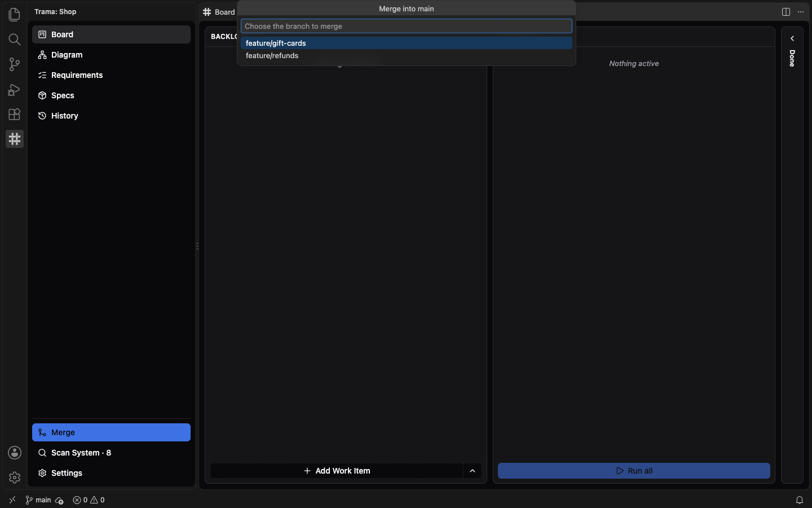This screenshot has height=508, width=812.
Task: Click the split editor icon
Action: 786,12
